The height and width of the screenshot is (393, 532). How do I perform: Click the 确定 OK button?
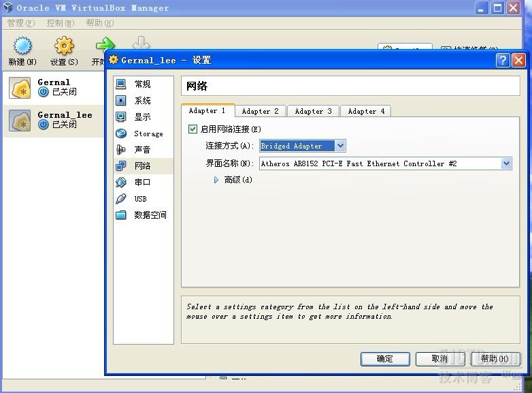[x=385, y=359]
